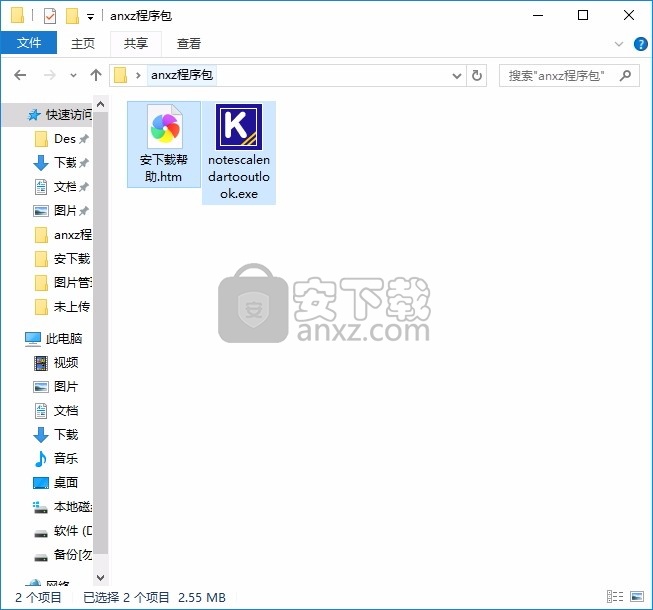653x610 pixels.
Task: Select 此电脑 in navigation pane
Action: tap(64, 338)
